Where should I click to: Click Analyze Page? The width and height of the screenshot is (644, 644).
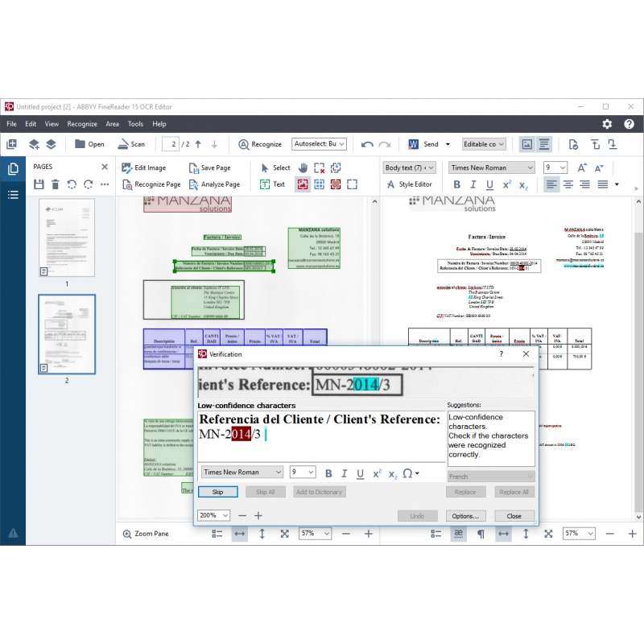pos(214,184)
